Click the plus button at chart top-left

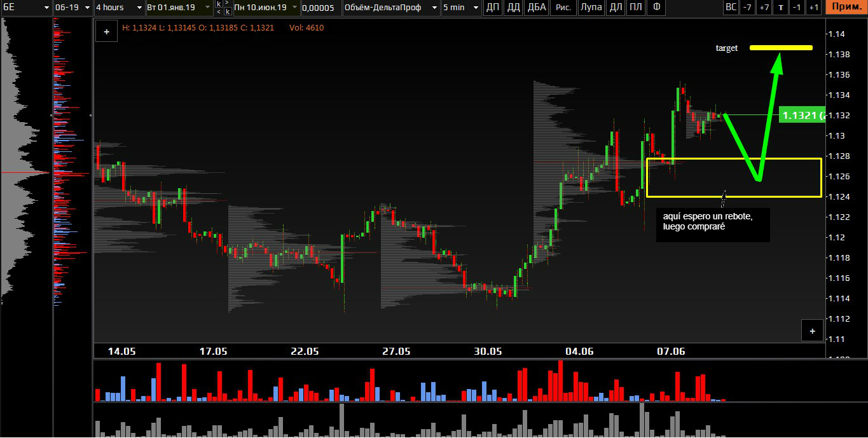pyautogui.click(x=106, y=31)
